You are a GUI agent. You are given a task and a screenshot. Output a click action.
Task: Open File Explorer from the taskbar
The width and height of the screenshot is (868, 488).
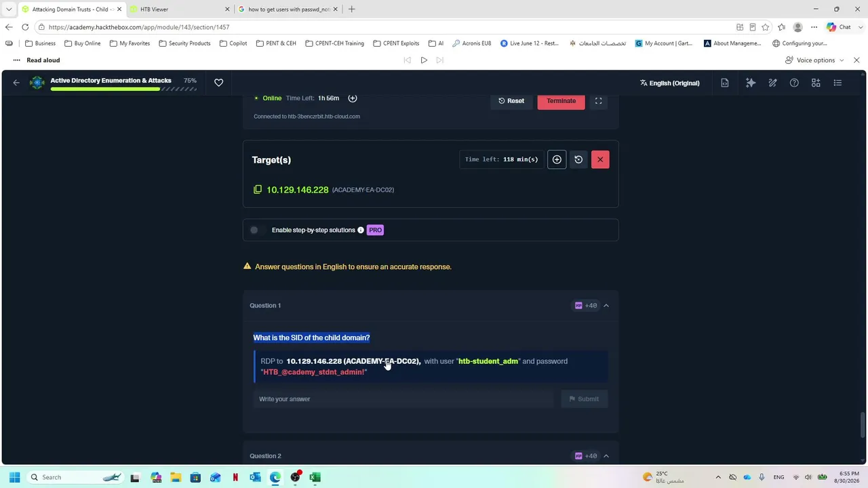pyautogui.click(x=176, y=477)
